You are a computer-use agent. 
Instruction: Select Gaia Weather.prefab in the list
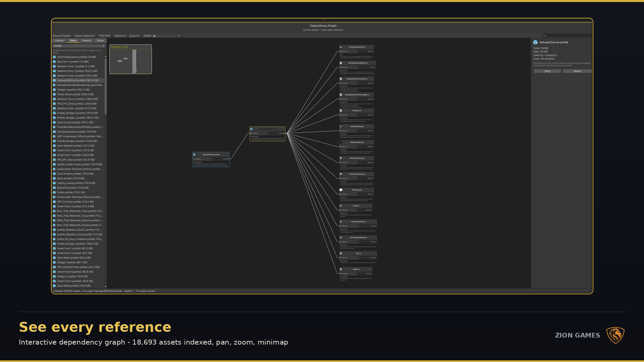tap(78, 146)
